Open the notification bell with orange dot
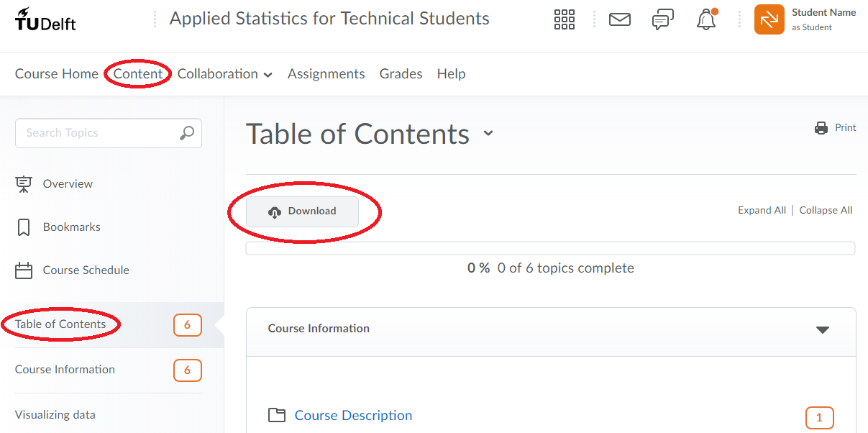This screenshot has height=433, width=868. point(705,20)
